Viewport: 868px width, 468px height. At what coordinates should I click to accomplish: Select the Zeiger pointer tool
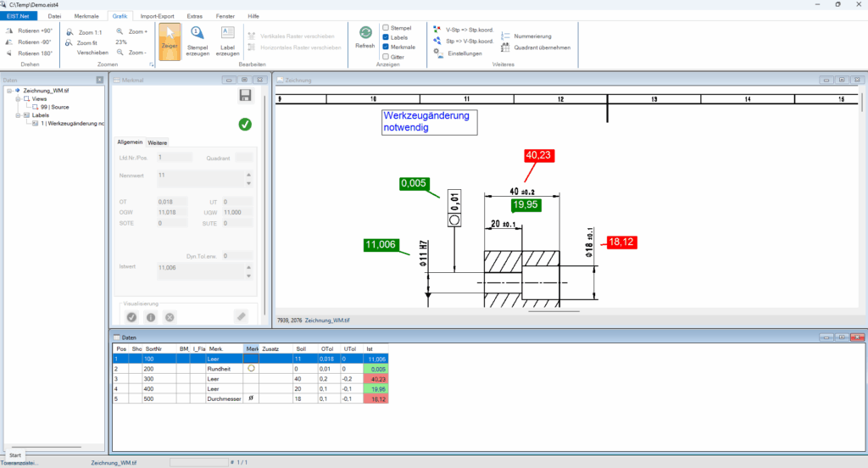click(170, 42)
